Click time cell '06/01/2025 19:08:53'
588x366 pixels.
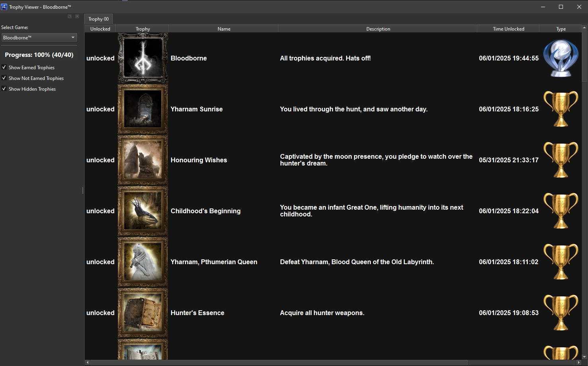point(509,313)
